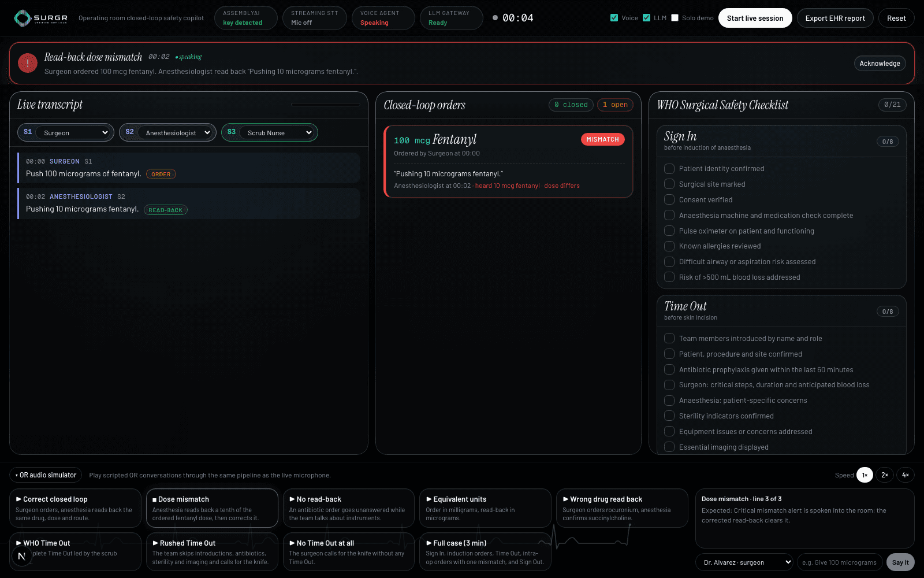924x578 pixels.
Task: Click the green READ-BACK tag in transcript
Action: [166, 210]
